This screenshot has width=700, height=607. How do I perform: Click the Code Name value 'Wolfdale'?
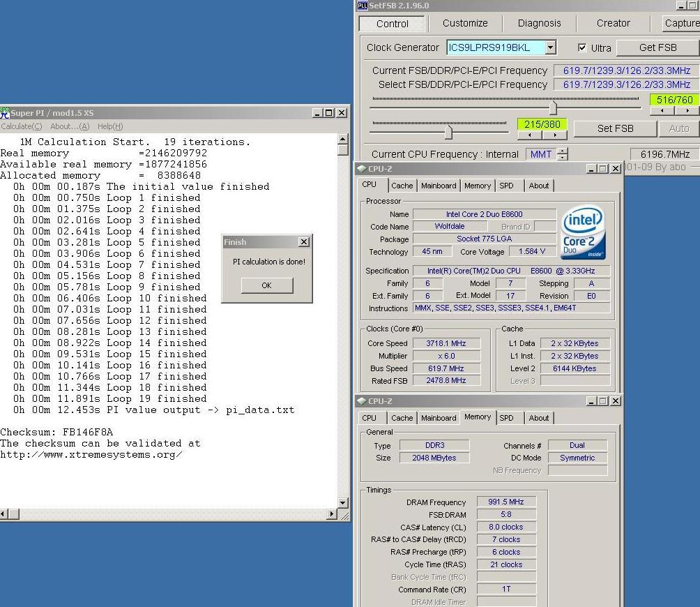tap(450, 227)
